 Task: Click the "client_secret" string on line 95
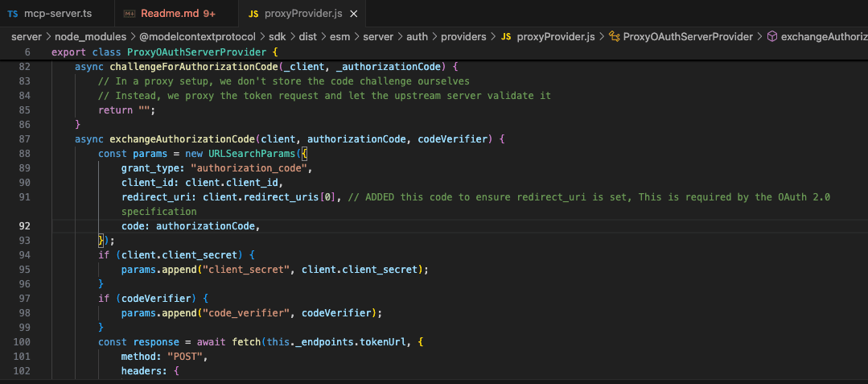click(x=246, y=270)
